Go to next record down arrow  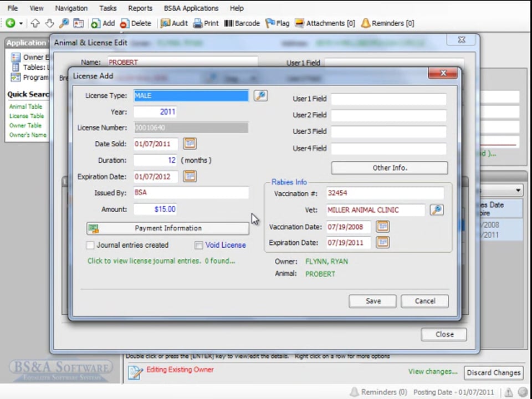point(49,23)
